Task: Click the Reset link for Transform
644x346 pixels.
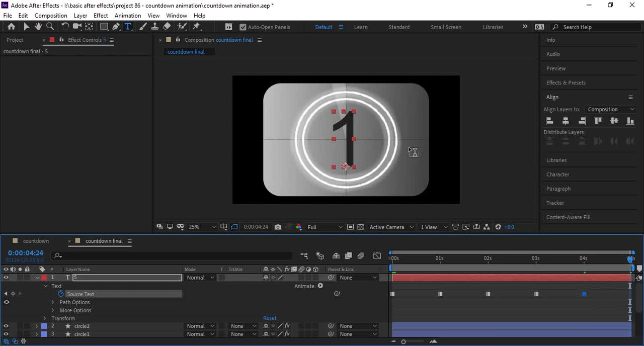Action: click(270, 318)
